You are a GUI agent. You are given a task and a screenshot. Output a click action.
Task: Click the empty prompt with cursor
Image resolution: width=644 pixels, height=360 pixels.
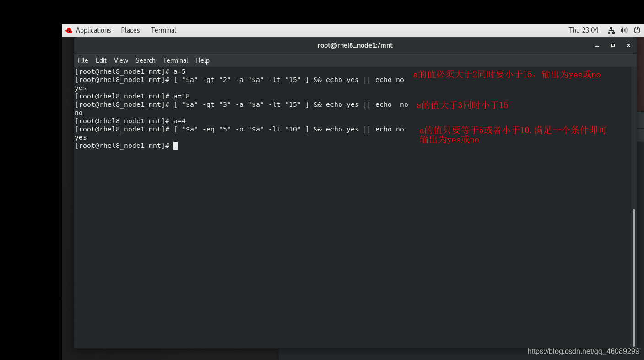point(126,146)
